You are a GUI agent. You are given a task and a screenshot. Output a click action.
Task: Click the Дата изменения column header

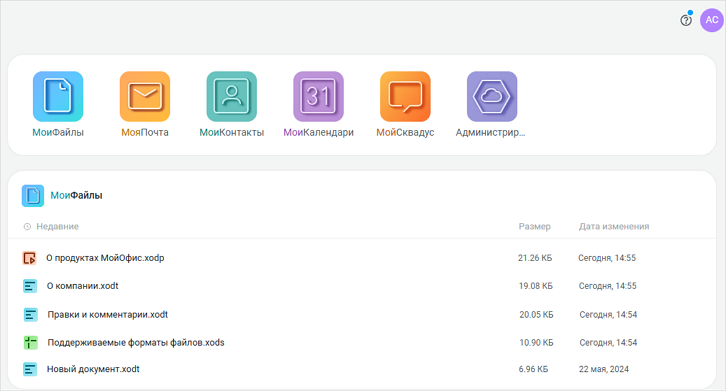(614, 227)
